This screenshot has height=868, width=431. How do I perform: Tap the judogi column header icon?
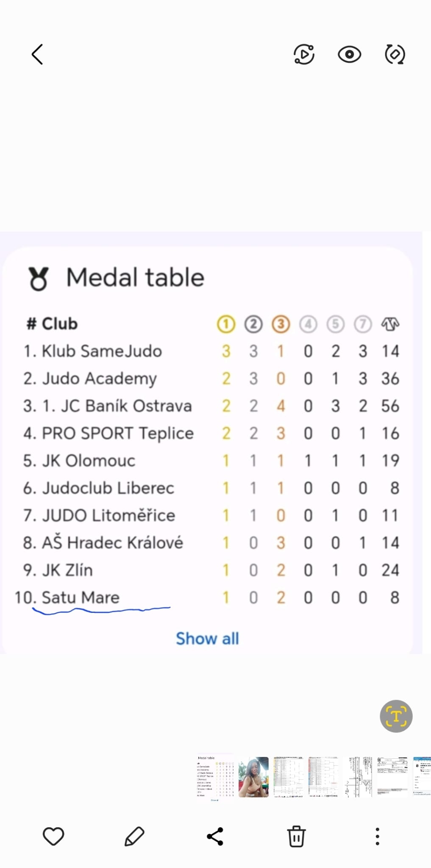[x=390, y=324]
